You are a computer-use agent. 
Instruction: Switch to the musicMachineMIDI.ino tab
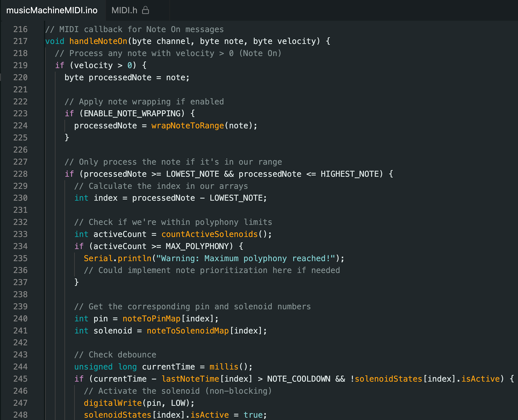(52, 10)
